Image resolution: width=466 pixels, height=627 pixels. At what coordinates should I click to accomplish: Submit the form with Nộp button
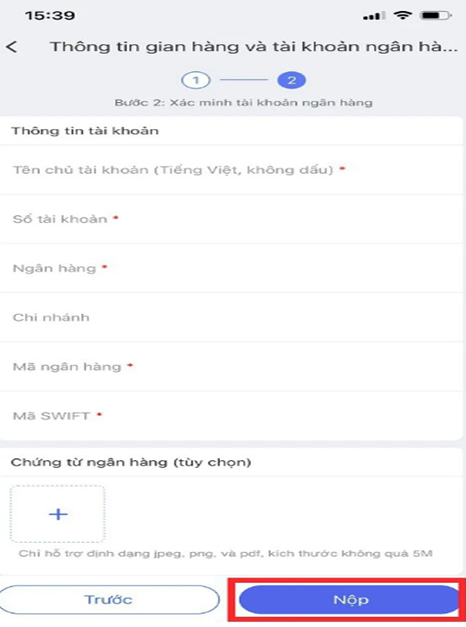349,599
